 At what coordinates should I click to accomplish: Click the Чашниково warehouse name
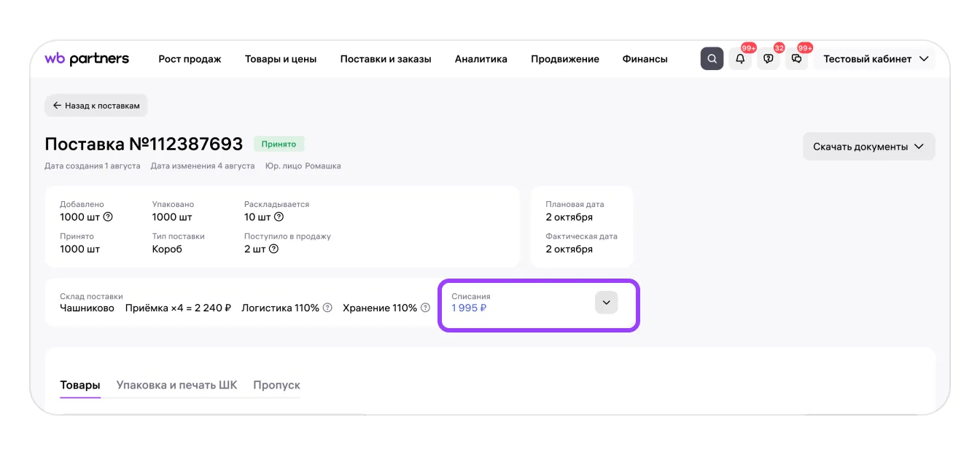pyautogui.click(x=87, y=308)
